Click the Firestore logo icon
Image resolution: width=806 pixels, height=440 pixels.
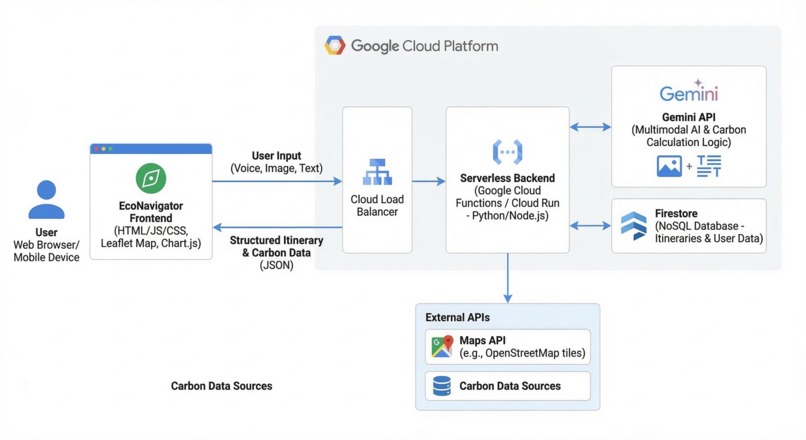[633, 226]
